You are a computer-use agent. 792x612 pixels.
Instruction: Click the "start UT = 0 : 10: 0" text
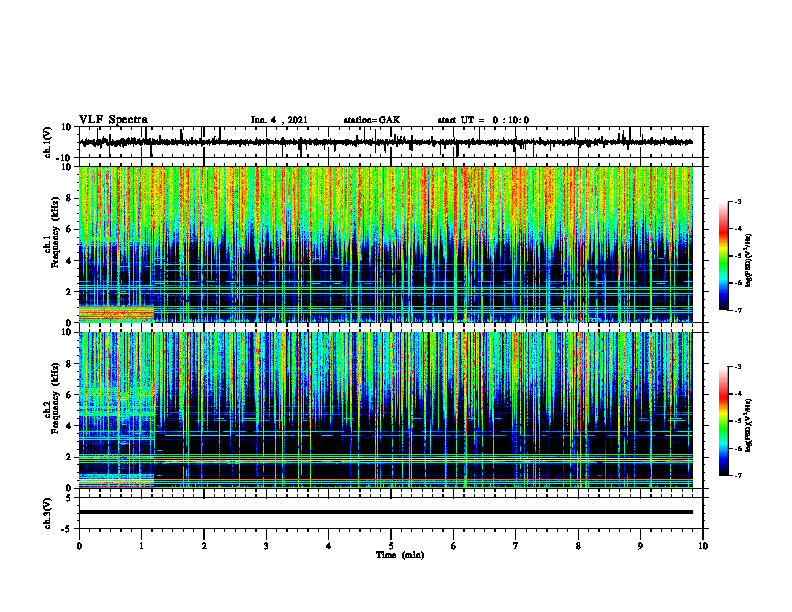[483, 120]
